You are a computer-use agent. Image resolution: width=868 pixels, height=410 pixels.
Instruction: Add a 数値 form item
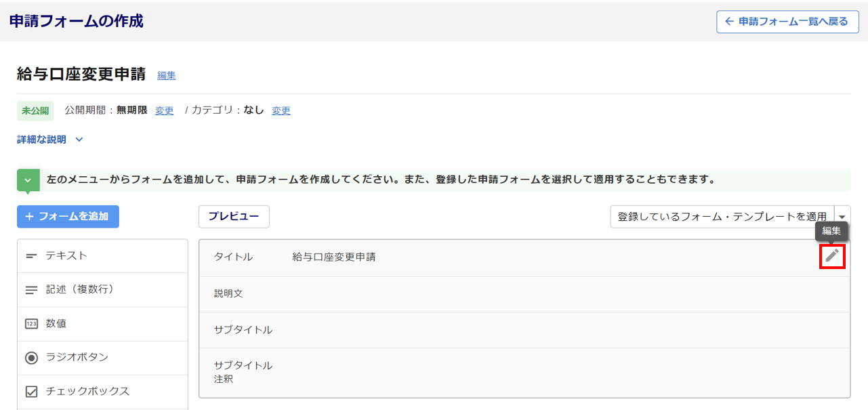pos(56,324)
